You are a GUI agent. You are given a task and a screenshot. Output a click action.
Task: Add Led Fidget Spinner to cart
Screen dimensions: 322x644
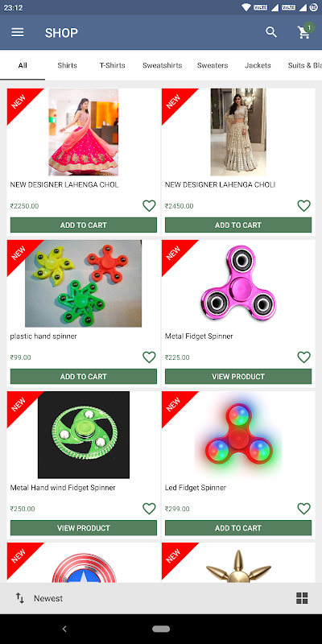click(x=238, y=528)
